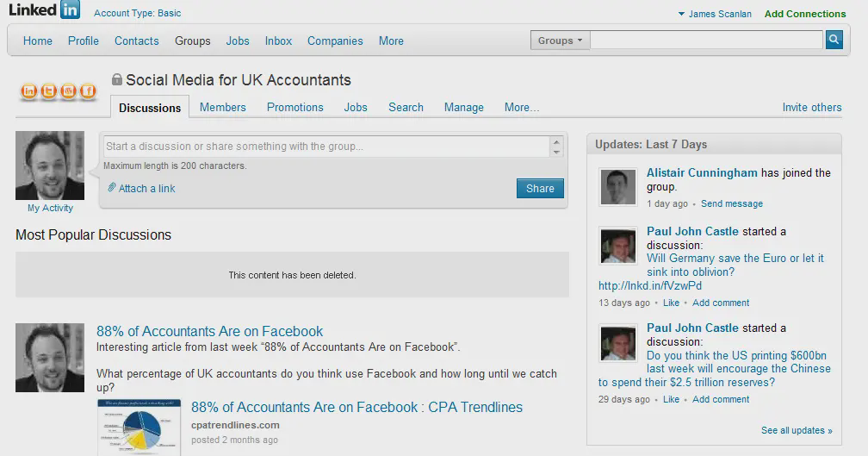Click the orange LinkedIn circle icon
Screen dimensions: 868x456
click(29, 91)
